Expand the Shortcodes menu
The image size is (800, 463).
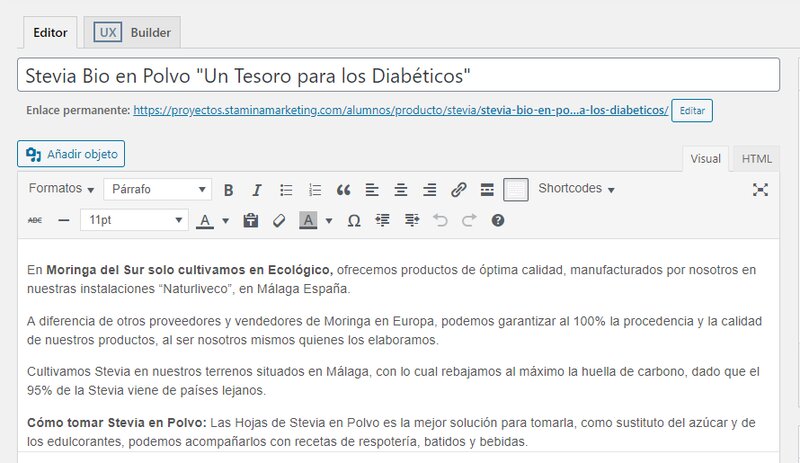[576, 189]
